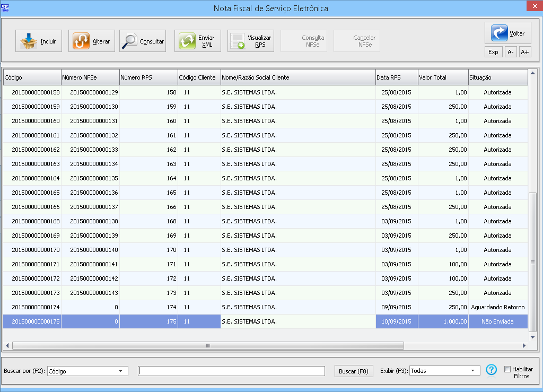Screen dimensions: 543x392
Task: Open Visualizar RPS
Action: [250, 41]
